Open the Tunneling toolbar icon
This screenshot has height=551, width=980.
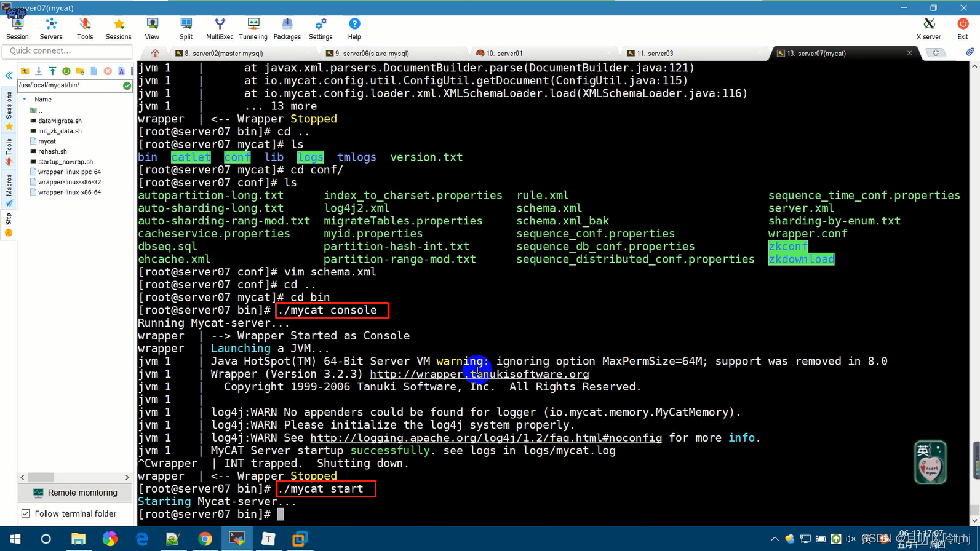[x=253, y=29]
